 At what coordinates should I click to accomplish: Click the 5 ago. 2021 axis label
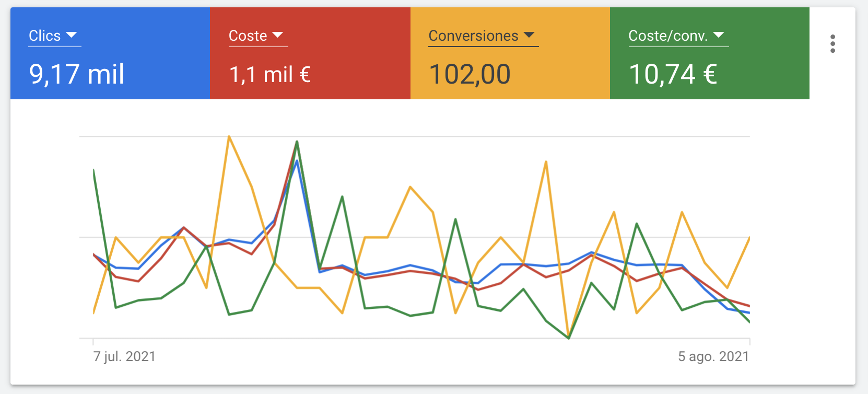[713, 356]
